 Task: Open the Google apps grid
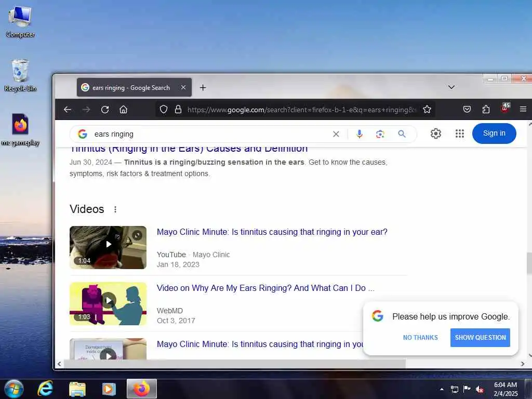point(459,134)
